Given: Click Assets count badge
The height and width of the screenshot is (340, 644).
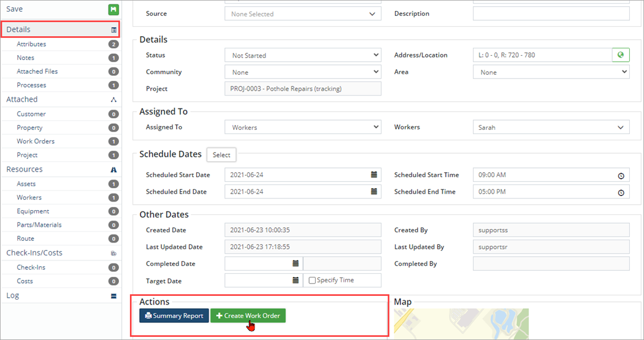Looking at the screenshot, I should tap(113, 184).
